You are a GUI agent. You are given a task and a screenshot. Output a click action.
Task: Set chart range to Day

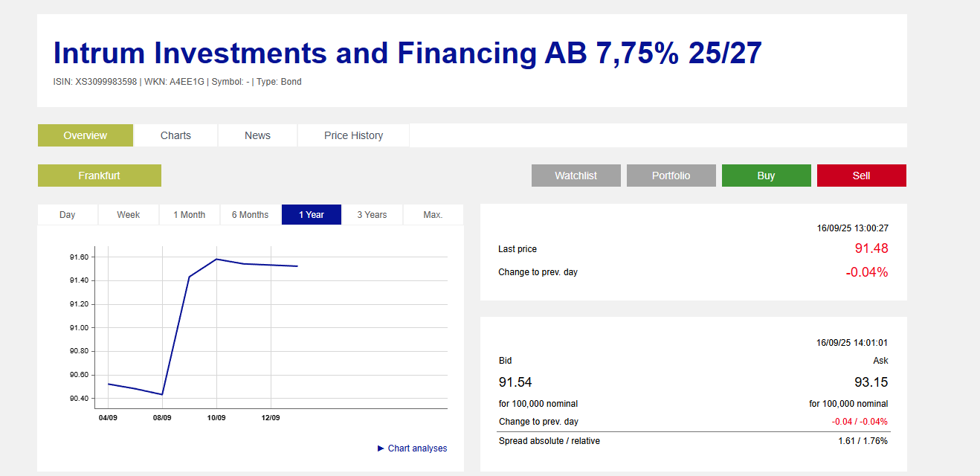68,215
